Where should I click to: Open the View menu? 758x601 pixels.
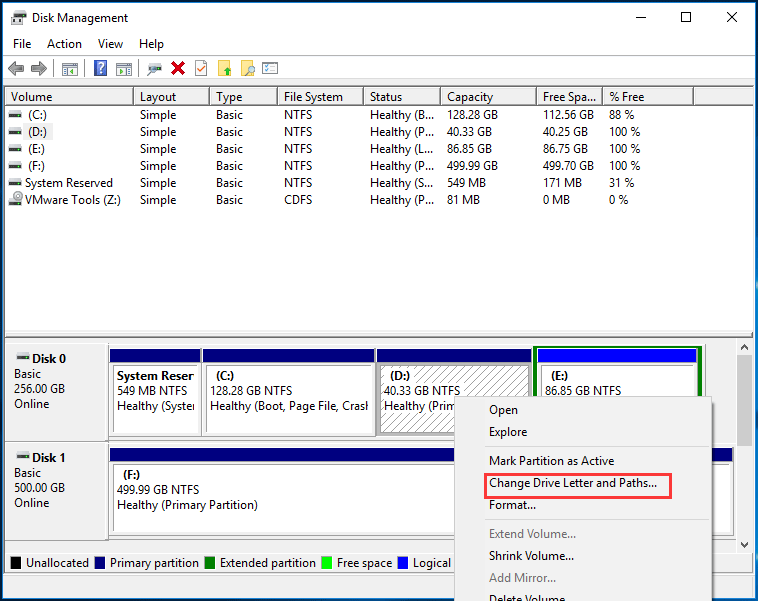click(x=110, y=44)
